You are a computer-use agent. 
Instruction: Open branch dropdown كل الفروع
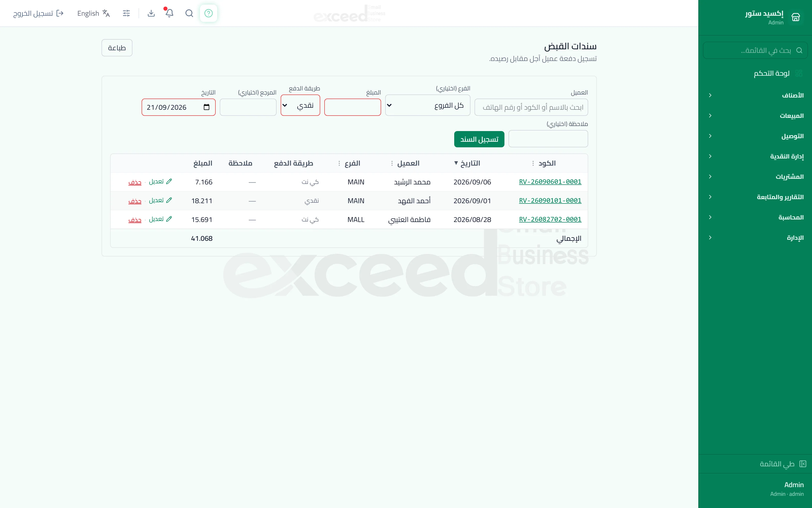(x=428, y=105)
